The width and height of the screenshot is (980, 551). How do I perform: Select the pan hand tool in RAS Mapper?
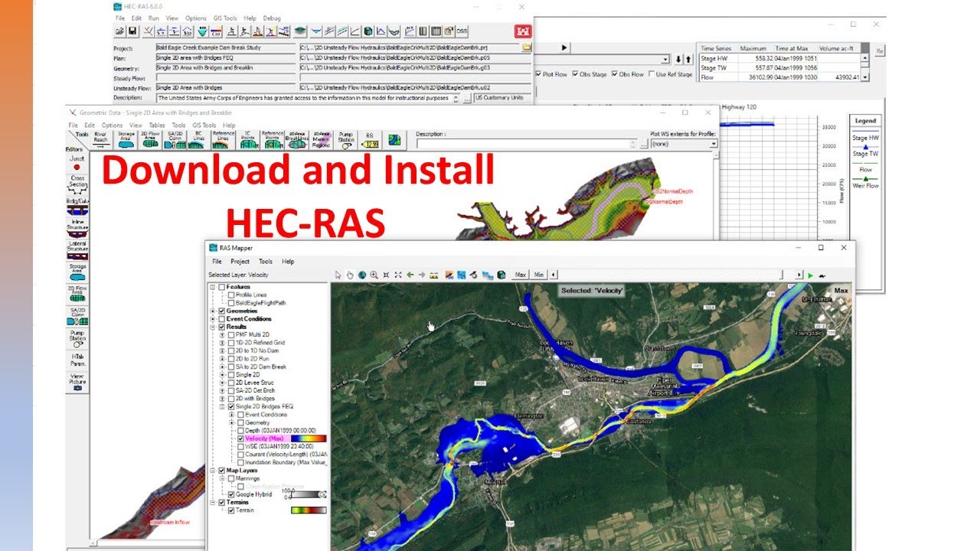click(x=350, y=275)
